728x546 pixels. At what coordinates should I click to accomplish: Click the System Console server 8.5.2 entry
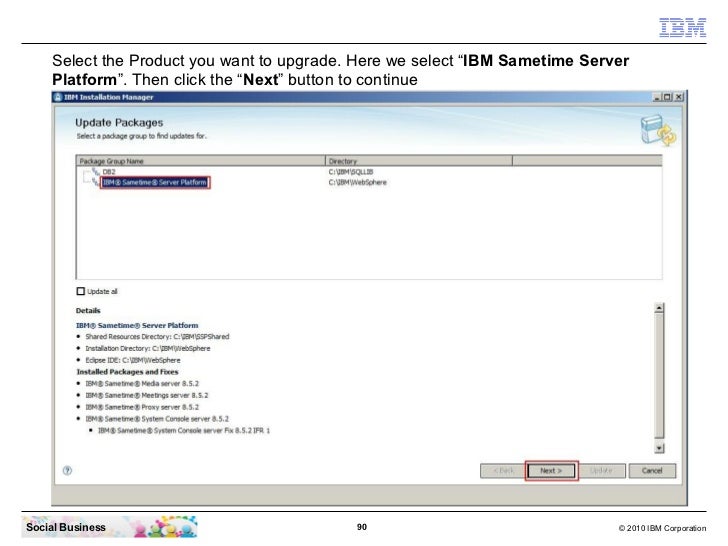tap(157, 419)
